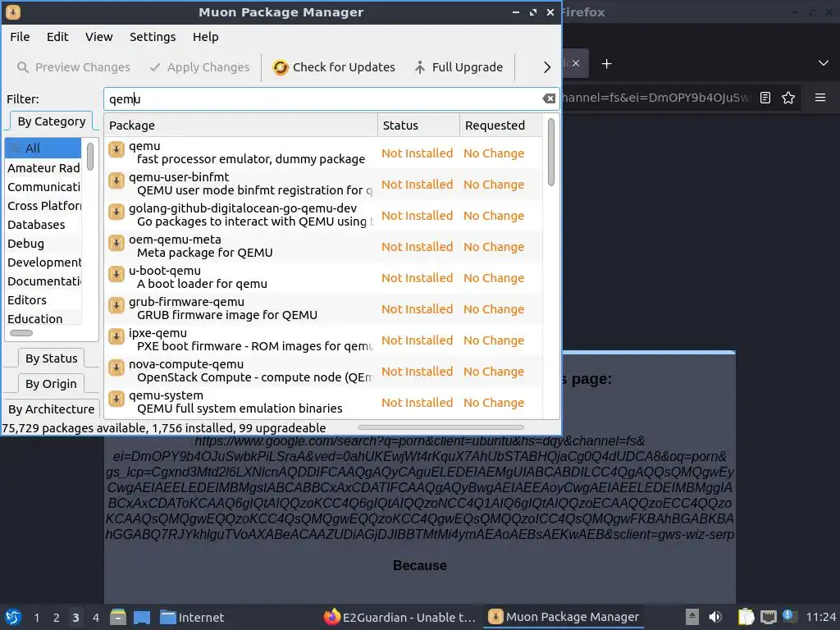Select the Documentation category
The height and width of the screenshot is (630, 840).
(43, 281)
